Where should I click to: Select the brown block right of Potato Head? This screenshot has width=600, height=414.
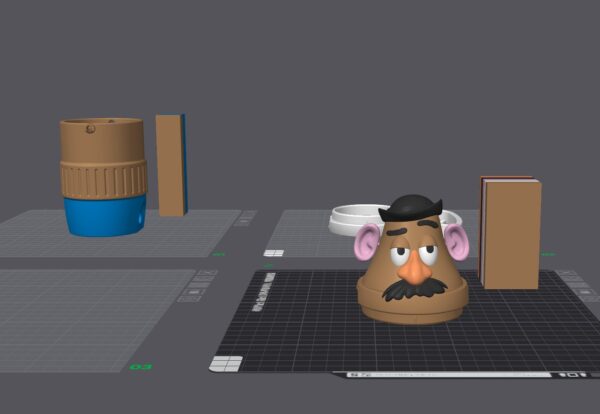[x=510, y=233]
